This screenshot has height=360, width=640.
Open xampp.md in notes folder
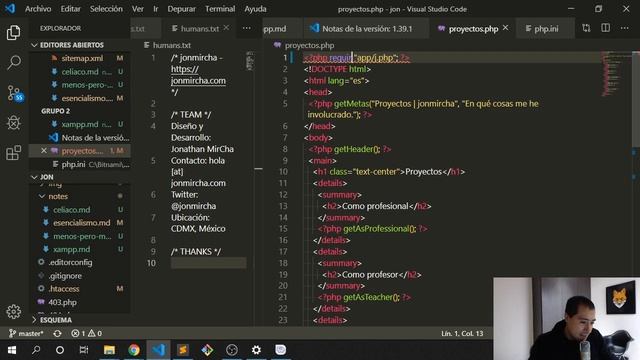pos(71,249)
